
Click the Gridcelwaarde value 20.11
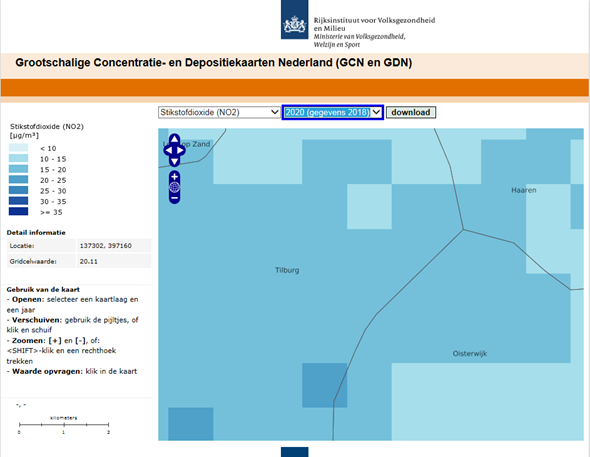point(88,261)
